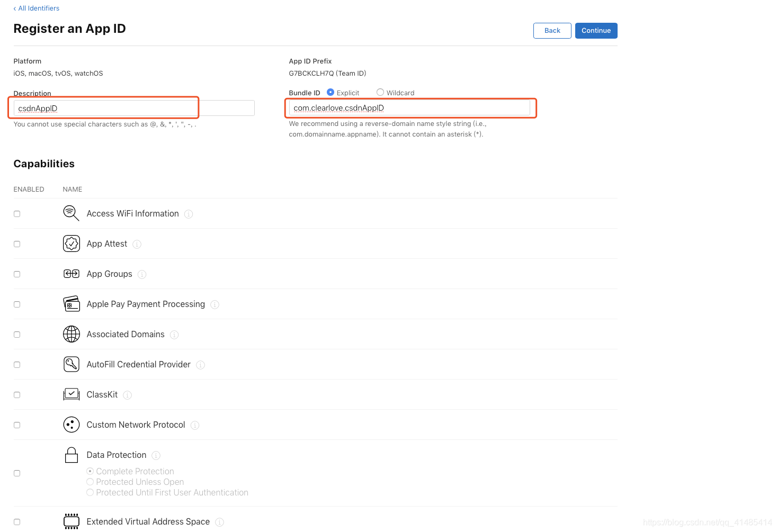Click the Associated Domains label
This screenshot has height=532, width=777.
(126, 334)
